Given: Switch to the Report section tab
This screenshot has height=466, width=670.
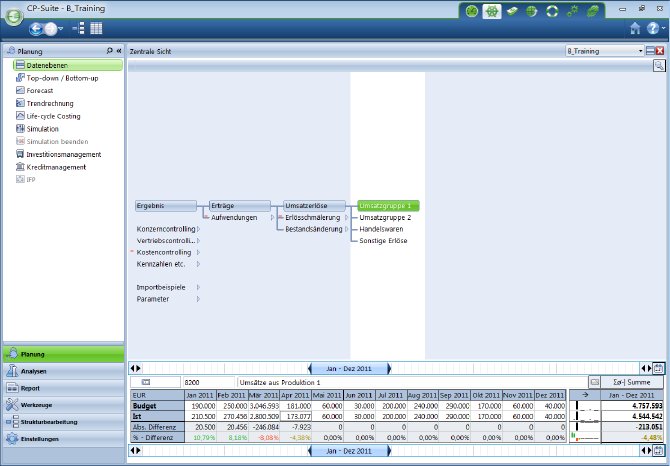Looking at the screenshot, I should 64,388.
